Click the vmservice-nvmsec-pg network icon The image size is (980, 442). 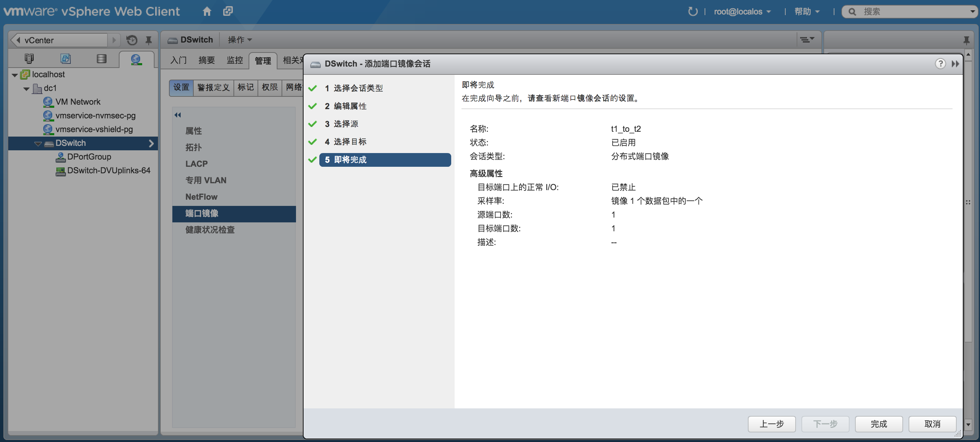pyautogui.click(x=48, y=116)
